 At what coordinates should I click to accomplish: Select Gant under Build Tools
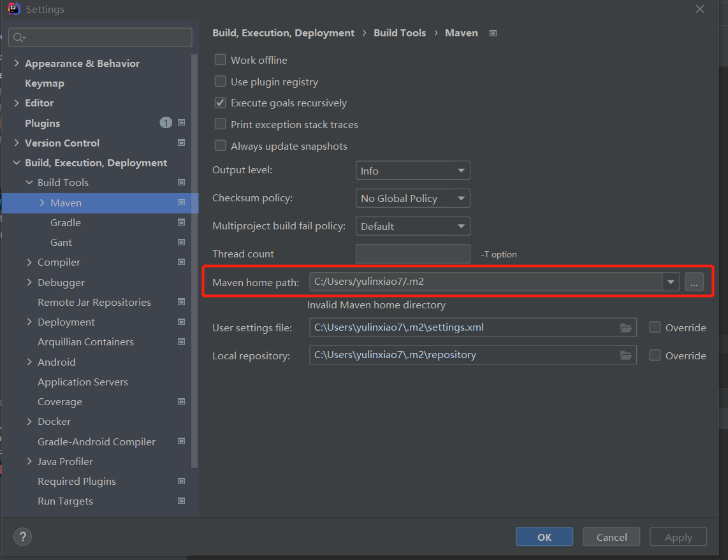tap(61, 243)
